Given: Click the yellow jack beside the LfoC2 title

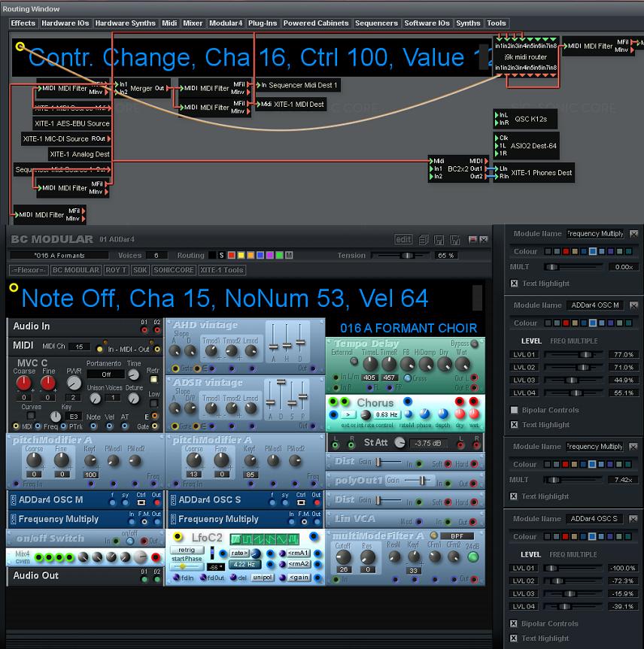Looking at the screenshot, I should (178, 537).
